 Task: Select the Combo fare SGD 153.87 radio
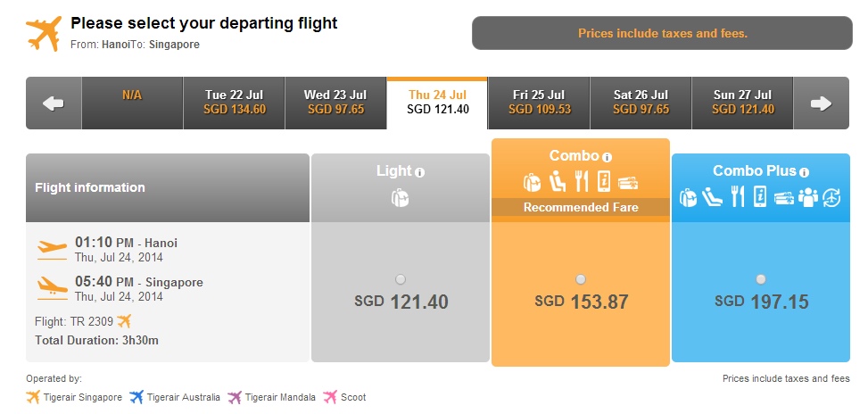(580, 279)
